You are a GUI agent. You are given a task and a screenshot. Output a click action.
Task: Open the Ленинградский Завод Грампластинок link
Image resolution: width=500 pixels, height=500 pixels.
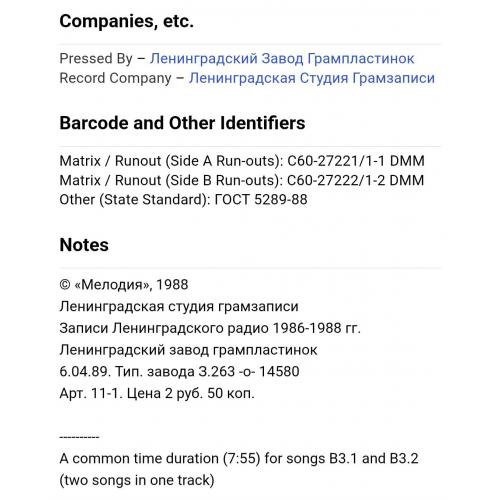pos(282,59)
